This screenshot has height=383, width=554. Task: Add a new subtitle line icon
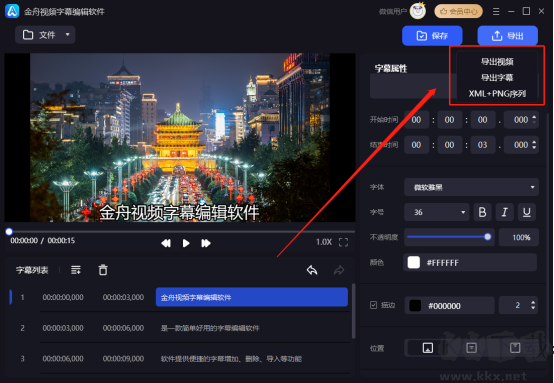(76, 270)
